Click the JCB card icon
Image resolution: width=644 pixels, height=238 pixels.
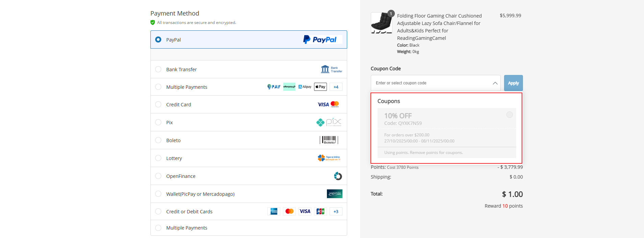point(320,211)
